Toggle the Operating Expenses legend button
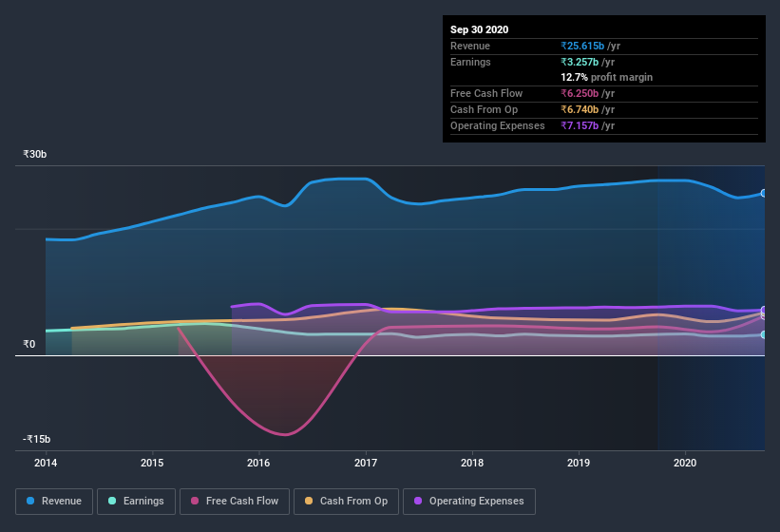 468,502
